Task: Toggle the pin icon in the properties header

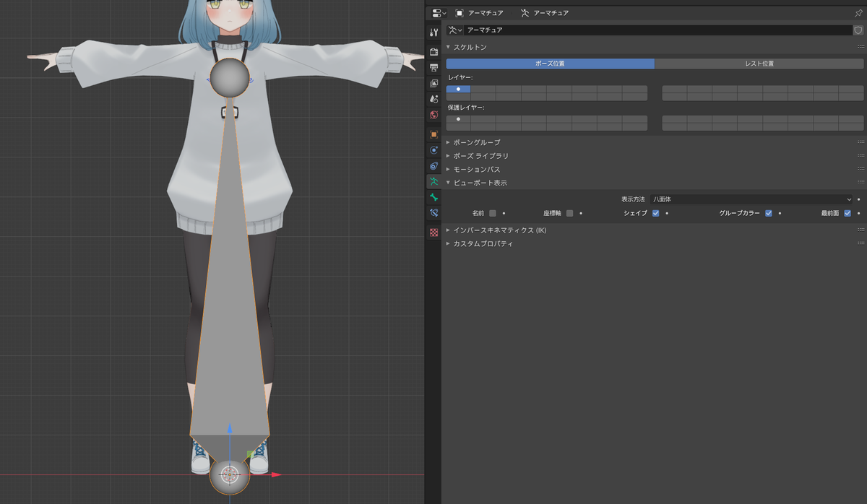Action: 858,13
